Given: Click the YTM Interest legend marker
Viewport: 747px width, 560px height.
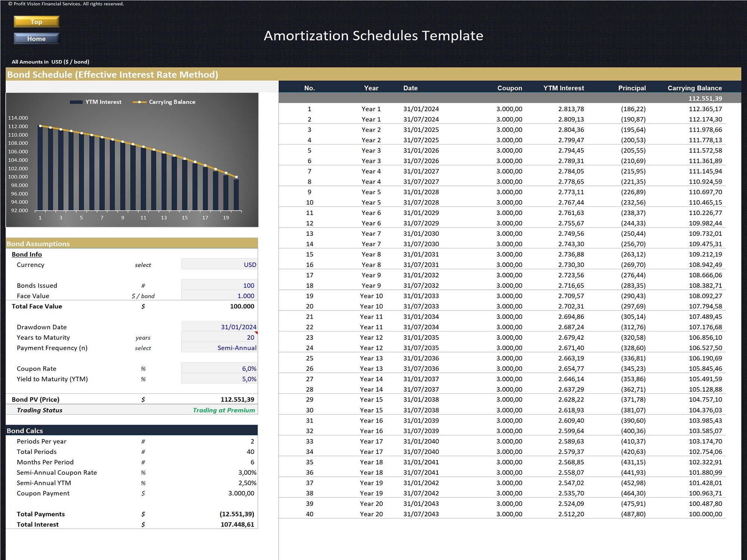Looking at the screenshot, I should 77,102.
